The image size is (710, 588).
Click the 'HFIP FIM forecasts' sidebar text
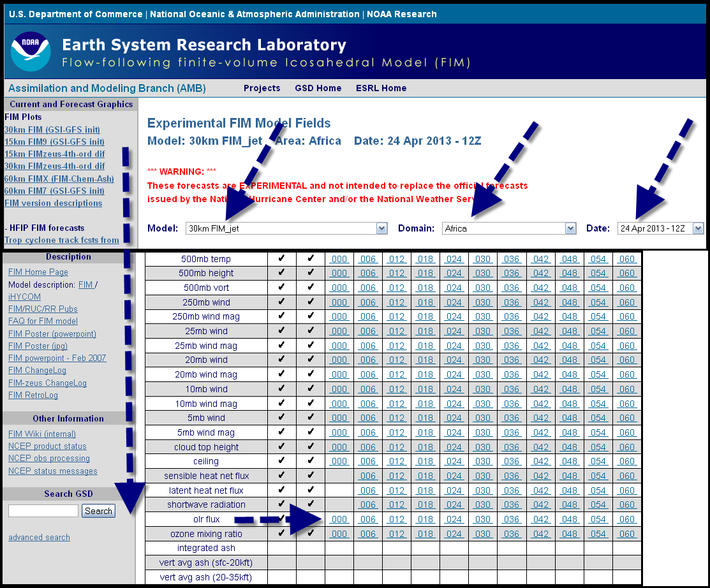click(47, 228)
